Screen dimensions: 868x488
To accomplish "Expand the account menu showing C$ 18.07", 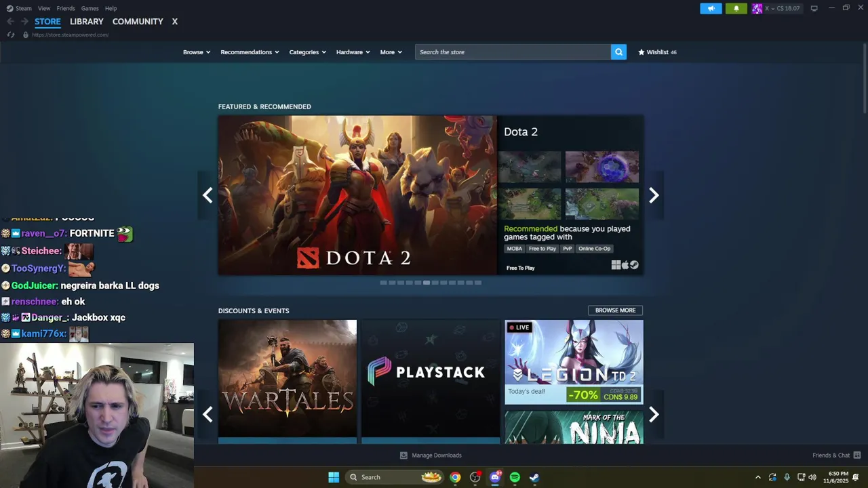I will tap(783, 8).
